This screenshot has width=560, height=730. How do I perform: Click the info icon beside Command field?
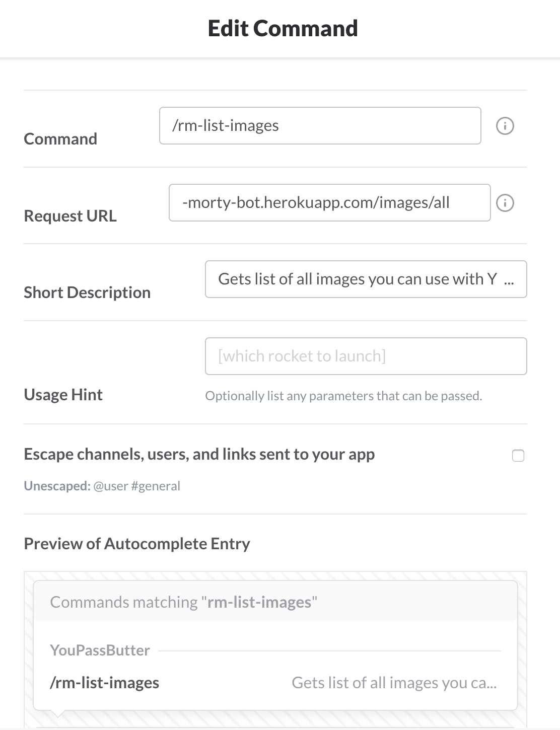coord(505,126)
